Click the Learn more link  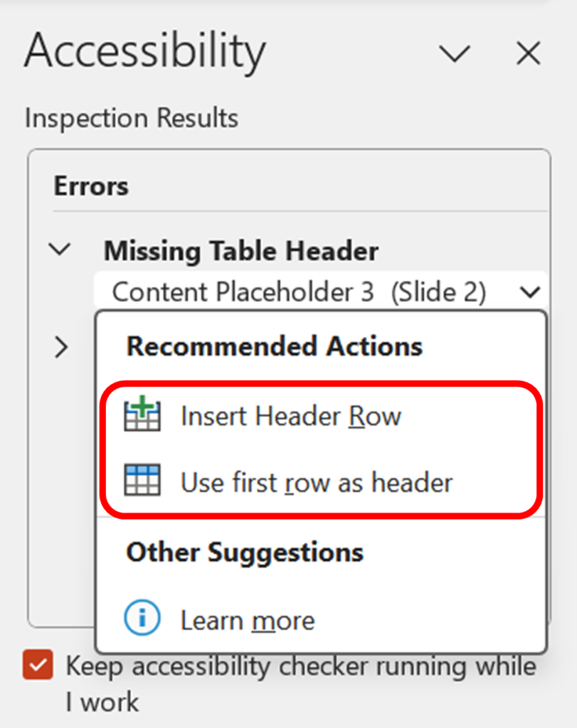pyautogui.click(x=245, y=619)
